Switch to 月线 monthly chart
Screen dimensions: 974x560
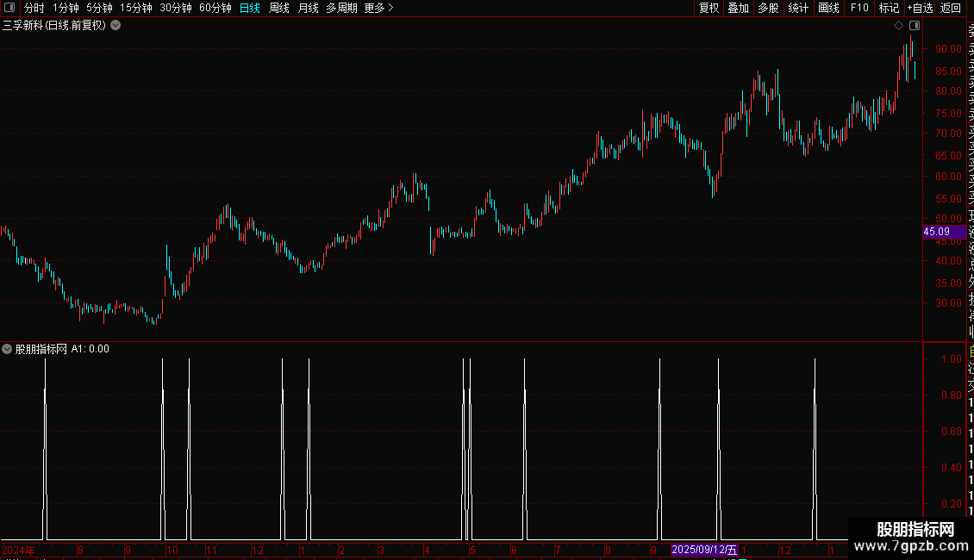[308, 8]
